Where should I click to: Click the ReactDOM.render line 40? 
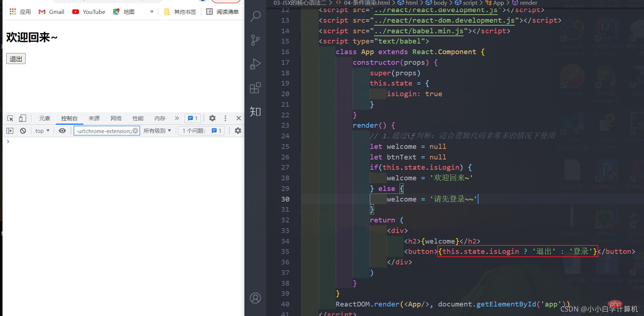tap(453, 304)
